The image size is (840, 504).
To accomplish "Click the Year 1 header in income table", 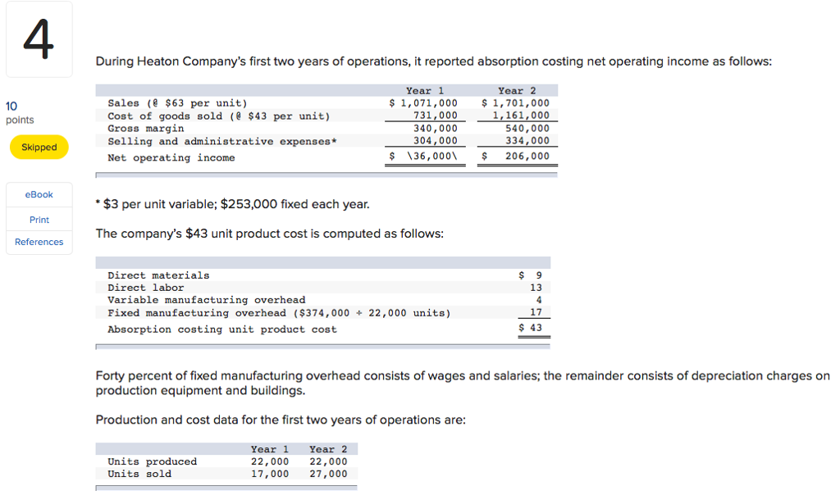I will coord(424,91).
